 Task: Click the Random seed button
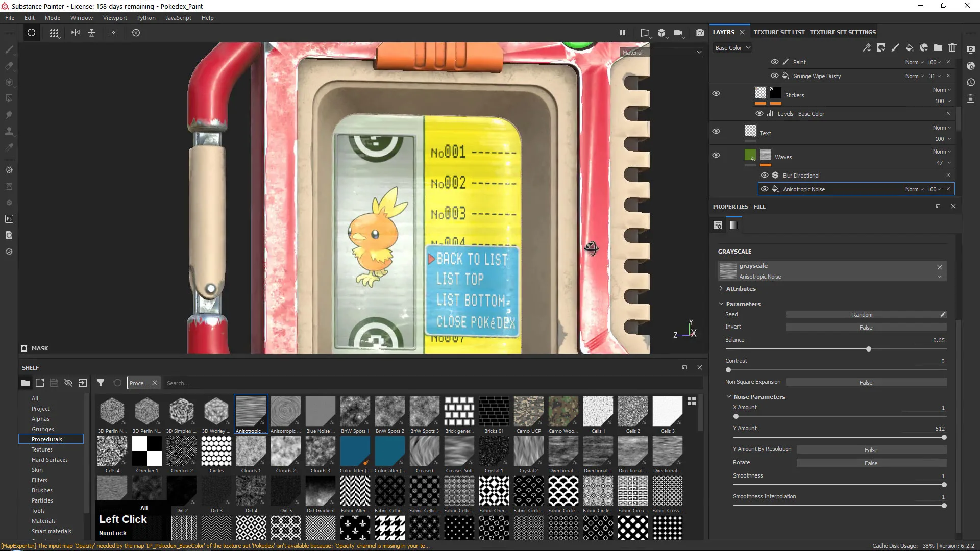pyautogui.click(x=862, y=315)
